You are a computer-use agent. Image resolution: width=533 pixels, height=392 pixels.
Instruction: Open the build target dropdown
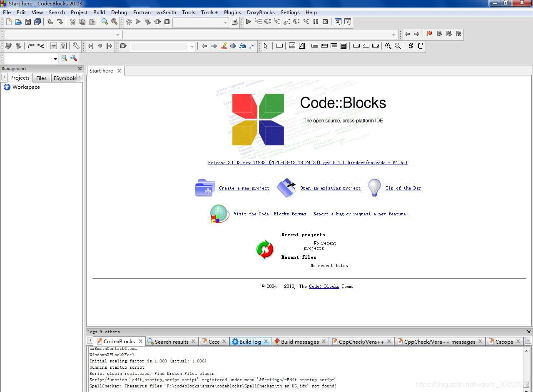click(225, 22)
